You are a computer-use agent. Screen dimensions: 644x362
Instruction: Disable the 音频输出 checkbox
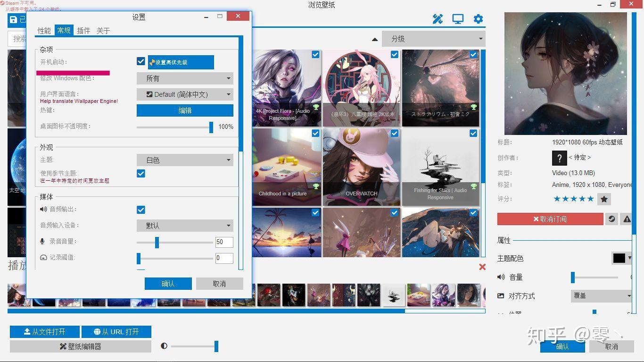point(140,209)
